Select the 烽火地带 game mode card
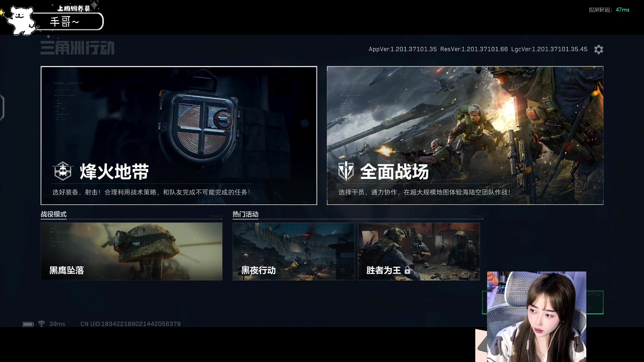The width and height of the screenshot is (644, 362). 179,135
